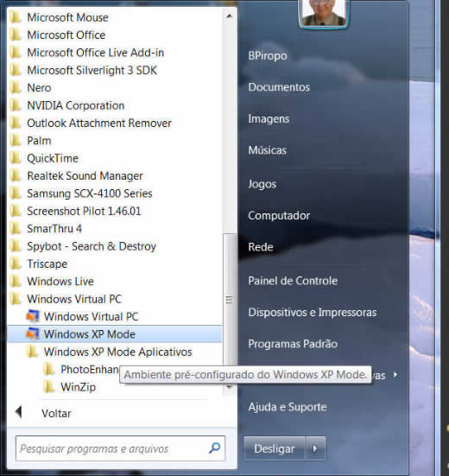
Task: Click the Microsoft Mouse folder icon
Action: (x=16, y=17)
